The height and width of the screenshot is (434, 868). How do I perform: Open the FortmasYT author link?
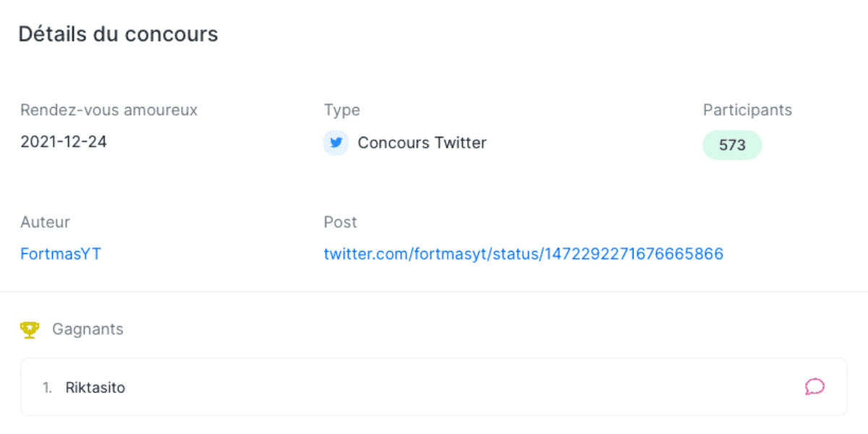(61, 254)
